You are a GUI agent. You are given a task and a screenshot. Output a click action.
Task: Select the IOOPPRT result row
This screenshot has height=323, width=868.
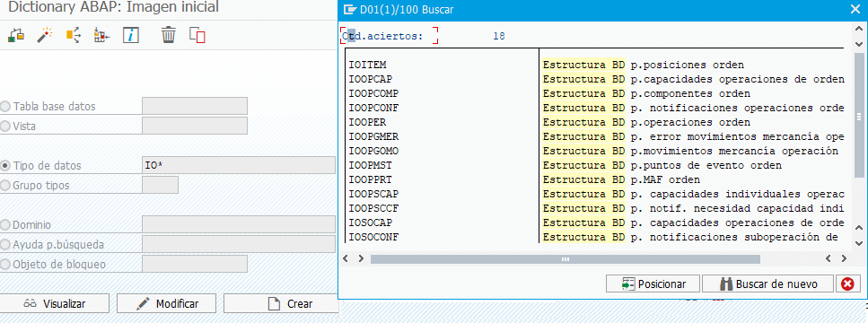coord(596,179)
